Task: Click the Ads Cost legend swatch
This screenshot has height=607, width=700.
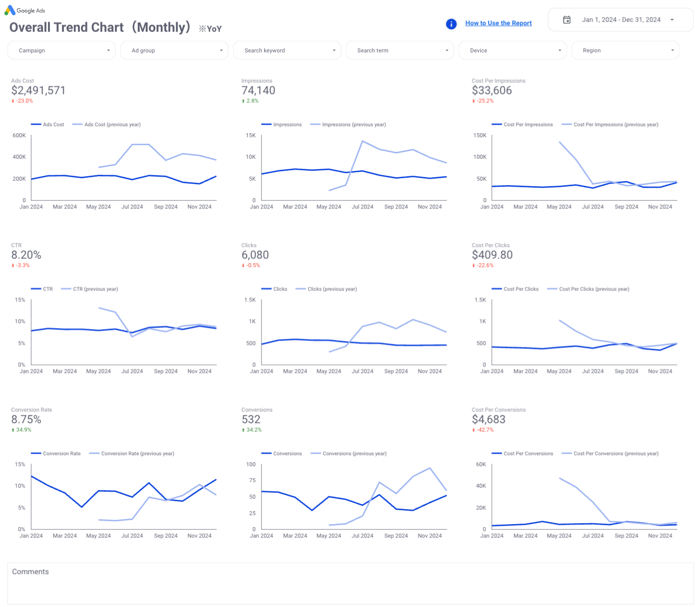Action: tap(36, 125)
